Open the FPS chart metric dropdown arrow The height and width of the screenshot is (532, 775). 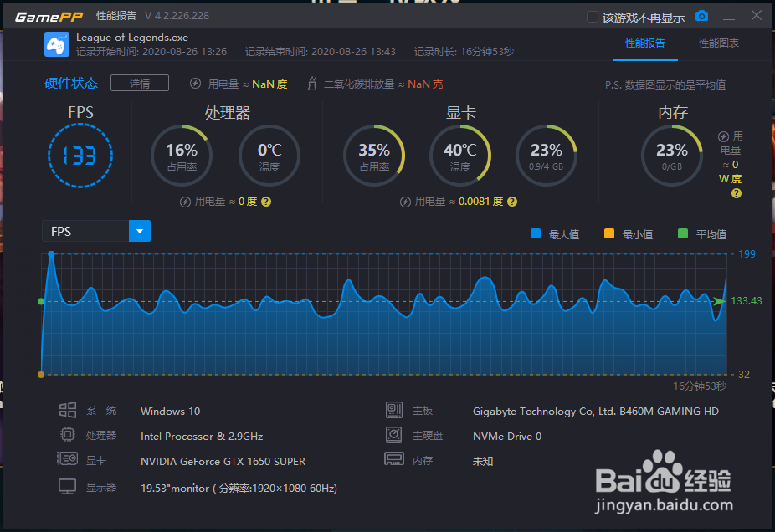[140, 231]
